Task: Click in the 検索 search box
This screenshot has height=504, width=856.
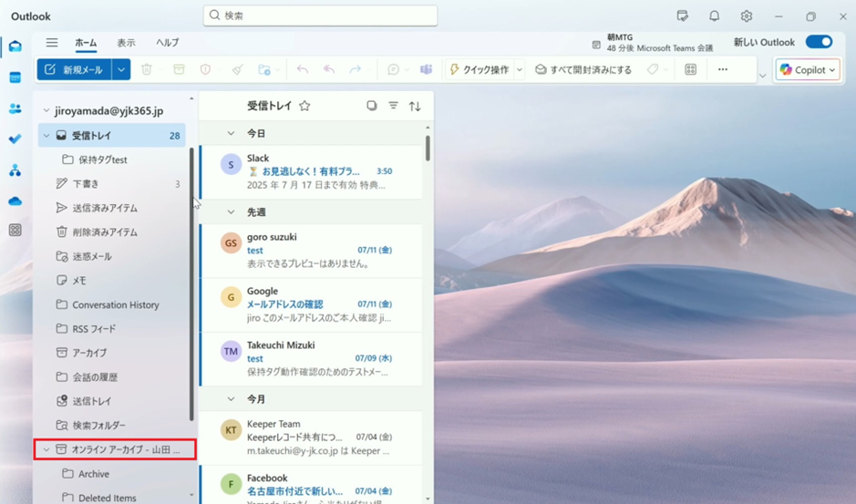Action: (321, 15)
